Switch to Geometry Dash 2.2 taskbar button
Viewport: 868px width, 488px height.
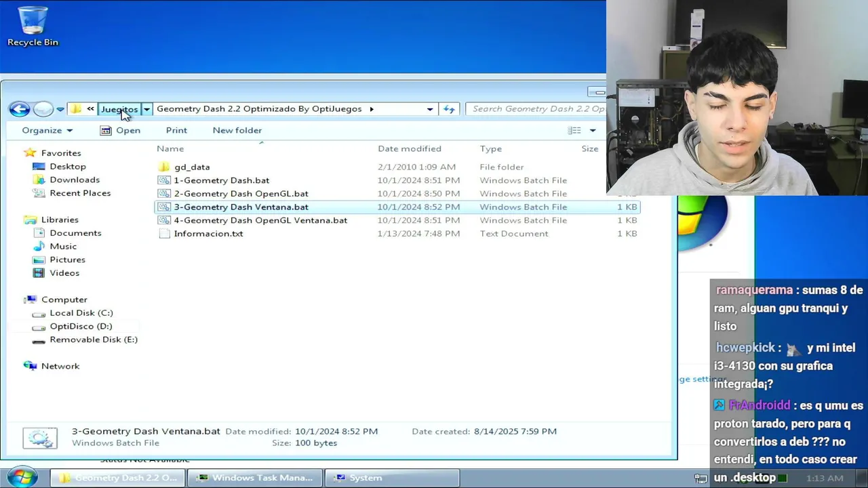117,478
